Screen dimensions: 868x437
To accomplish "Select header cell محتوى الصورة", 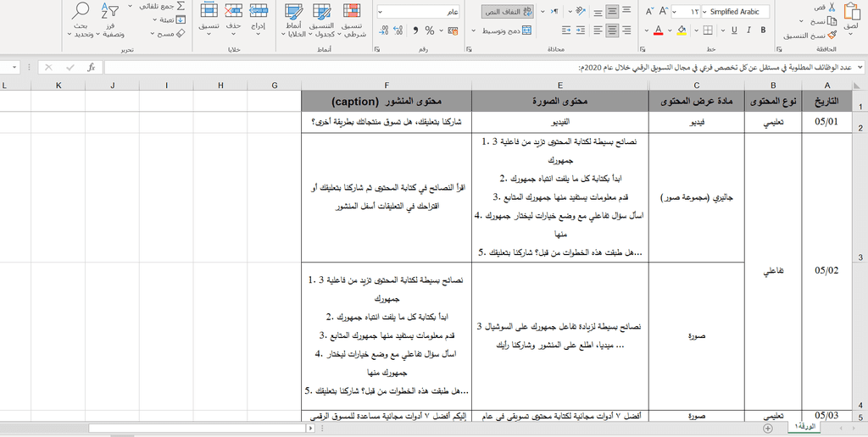I will pyautogui.click(x=560, y=102).
